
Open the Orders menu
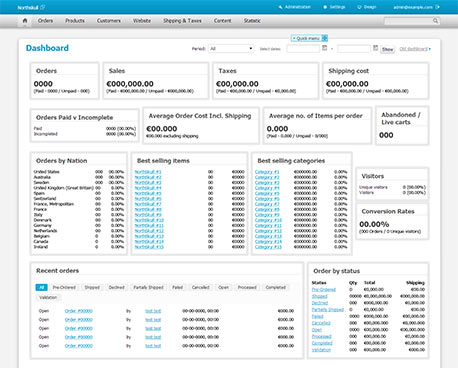tap(45, 21)
